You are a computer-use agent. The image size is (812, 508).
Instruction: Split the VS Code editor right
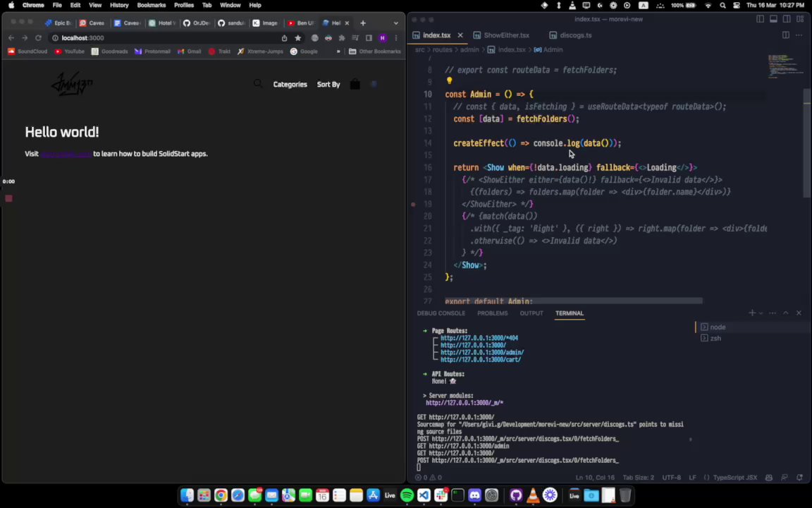click(x=786, y=35)
